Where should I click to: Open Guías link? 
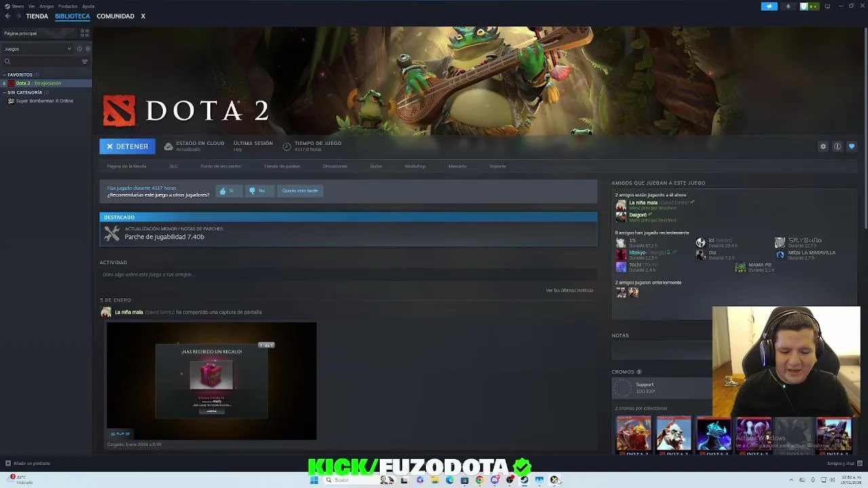[x=376, y=166]
